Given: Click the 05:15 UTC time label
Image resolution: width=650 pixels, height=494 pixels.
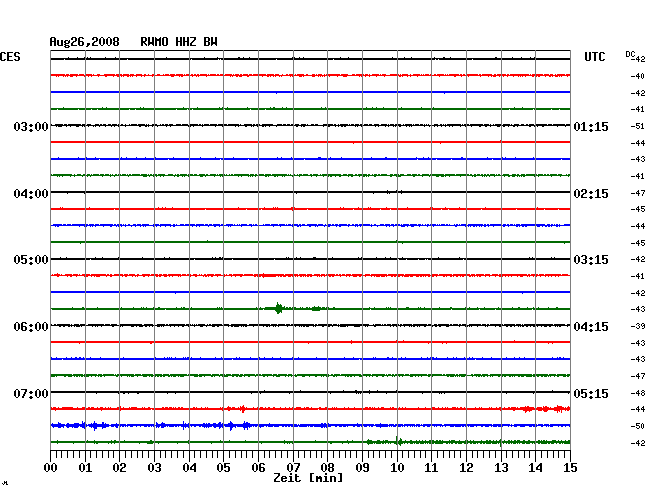Looking at the screenshot, I should [x=591, y=393].
